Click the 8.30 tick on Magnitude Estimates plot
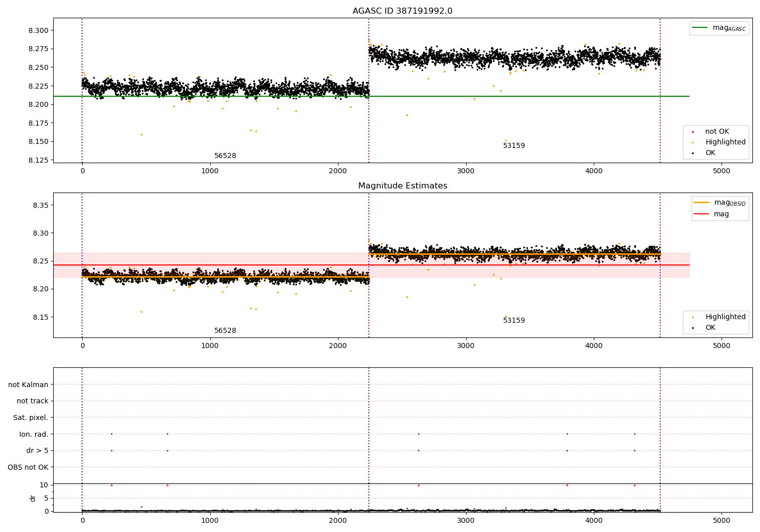Viewport: 760px width, 532px height. [41, 233]
